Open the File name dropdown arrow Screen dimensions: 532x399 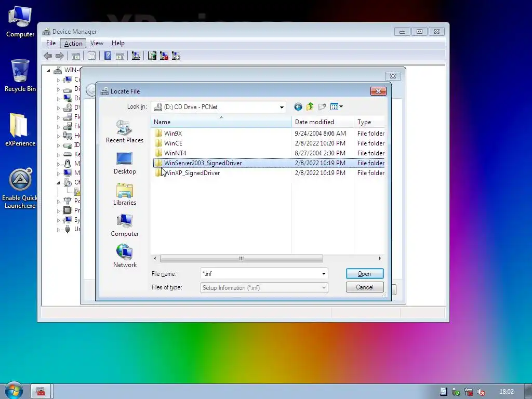click(324, 273)
